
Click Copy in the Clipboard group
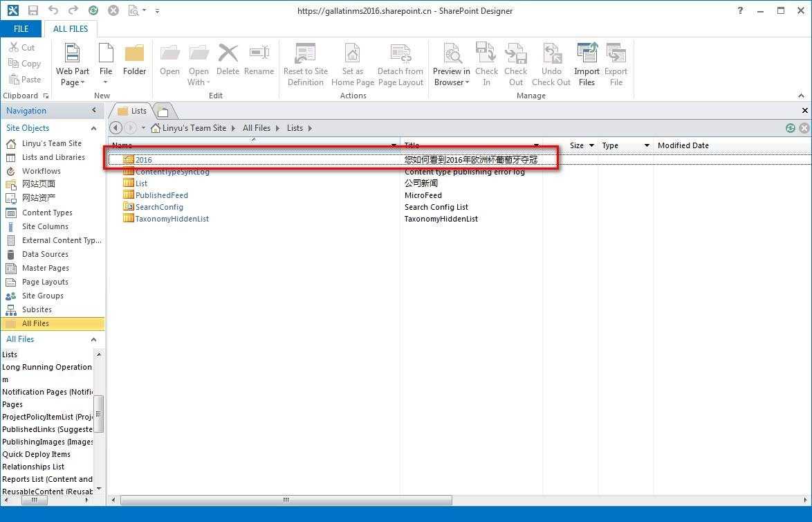[24, 63]
